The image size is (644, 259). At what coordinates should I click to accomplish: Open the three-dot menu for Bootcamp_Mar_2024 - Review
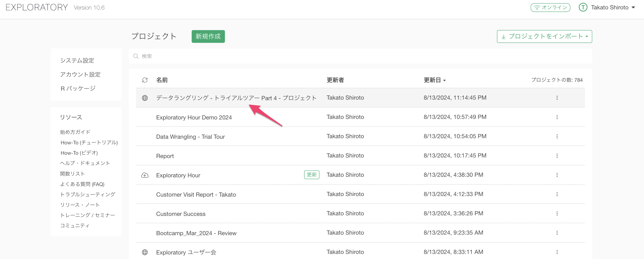click(x=557, y=233)
